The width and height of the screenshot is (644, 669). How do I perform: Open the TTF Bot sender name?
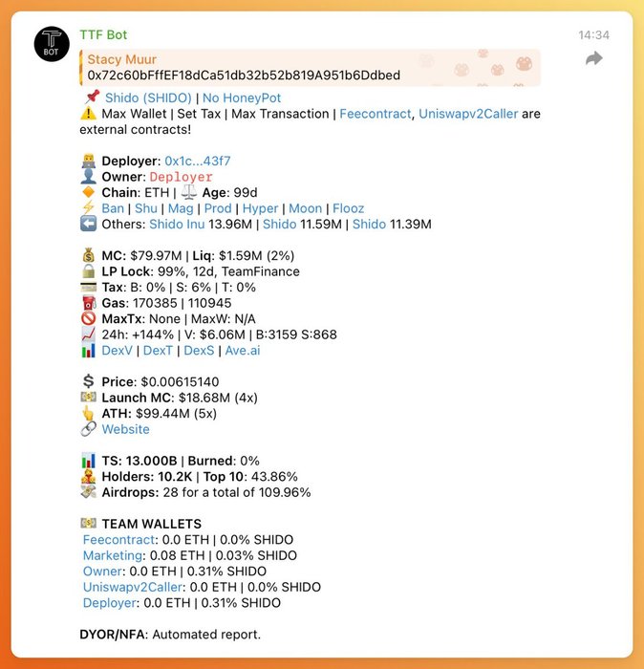pos(103,35)
